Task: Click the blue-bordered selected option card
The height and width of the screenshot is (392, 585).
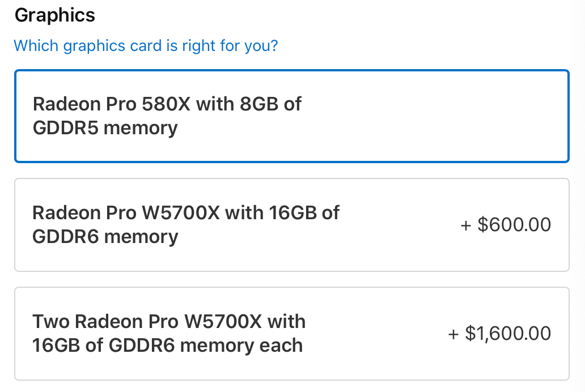Action: tap(292, 115)
